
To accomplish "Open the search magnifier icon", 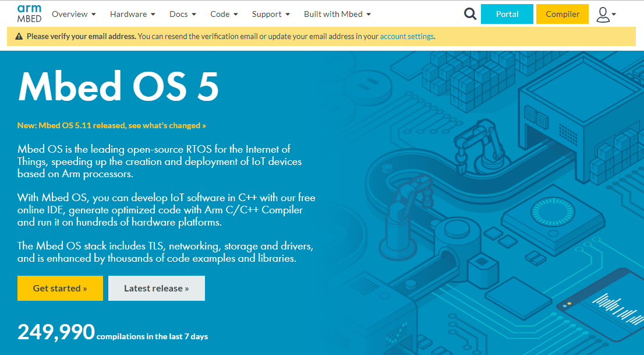I will pyautogui.click(x=470, y=14).
